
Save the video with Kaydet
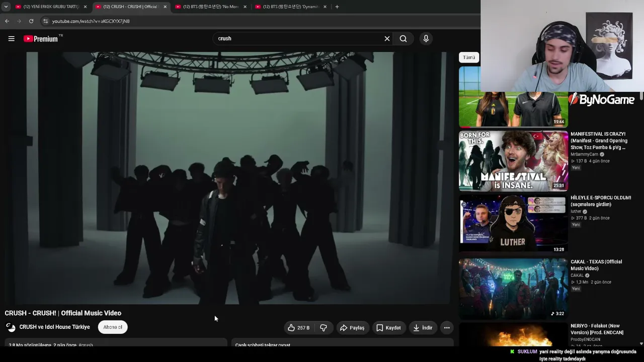pos(388,328)
